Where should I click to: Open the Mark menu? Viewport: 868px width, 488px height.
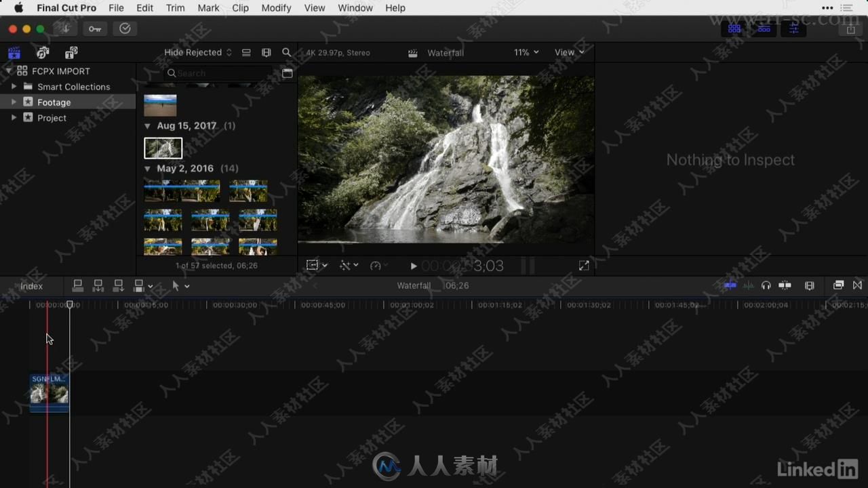click(208, 8)
